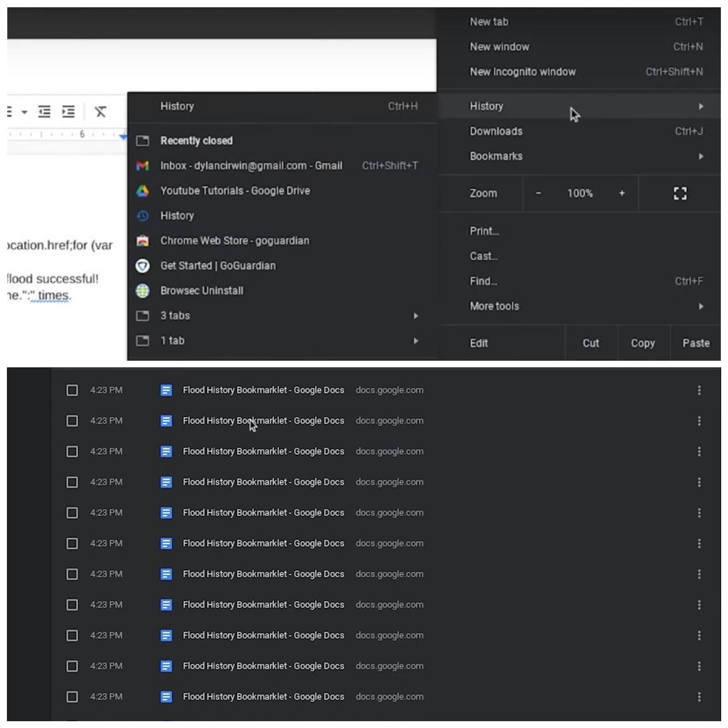The width and height of the screenshot is (728, 728).
Task: Open the third Flood History Bookmarklet link
Action: click(x=263, y=451)
